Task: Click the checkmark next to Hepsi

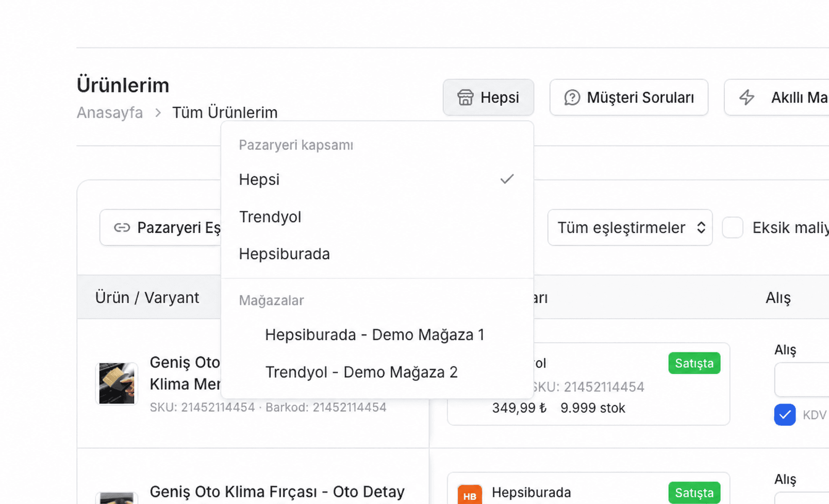Action: pyautogui.click(x=507, y=179)
